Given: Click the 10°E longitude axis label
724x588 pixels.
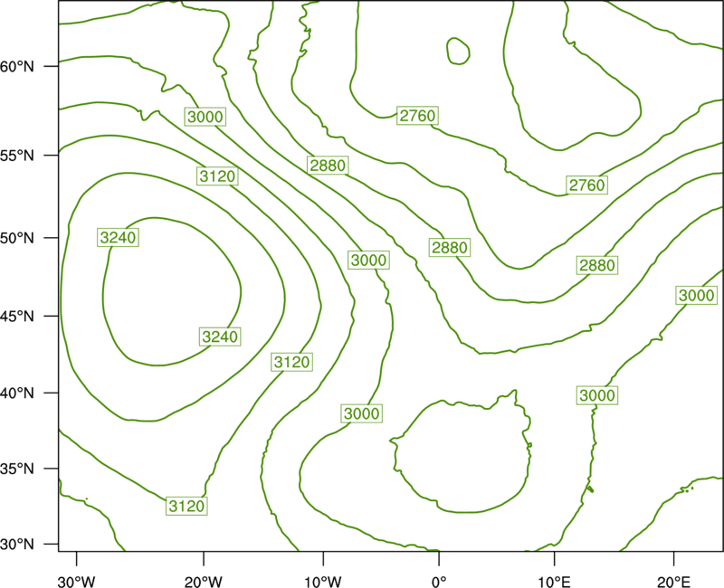Looking at the screenshot, I should pos(554,582).
